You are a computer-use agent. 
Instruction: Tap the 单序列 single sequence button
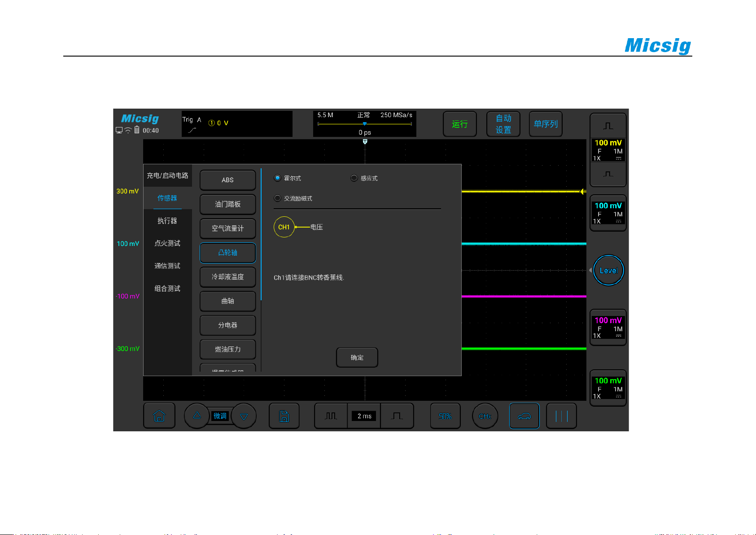(546, 124)
